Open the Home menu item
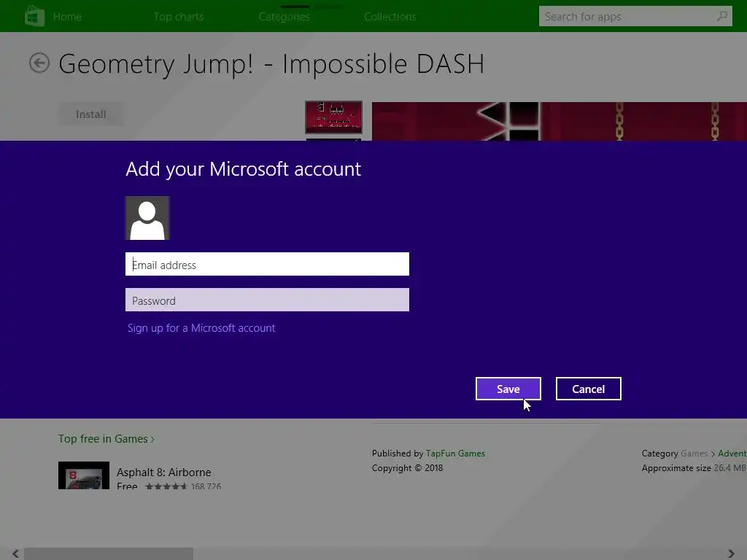Image resolution: width=747 pixels, height=560 pixels. [67, 17]
